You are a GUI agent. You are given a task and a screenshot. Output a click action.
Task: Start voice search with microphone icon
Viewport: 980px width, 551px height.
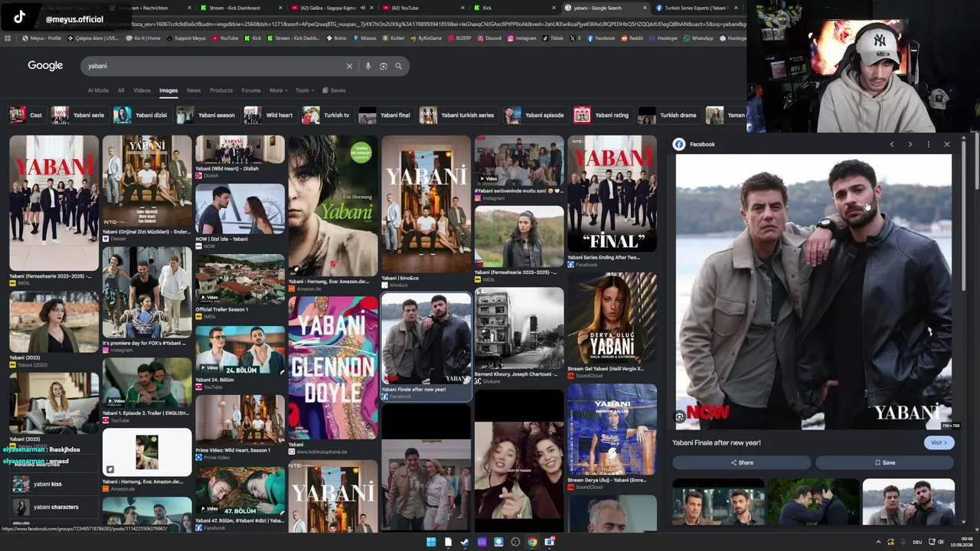click(368, 66)
